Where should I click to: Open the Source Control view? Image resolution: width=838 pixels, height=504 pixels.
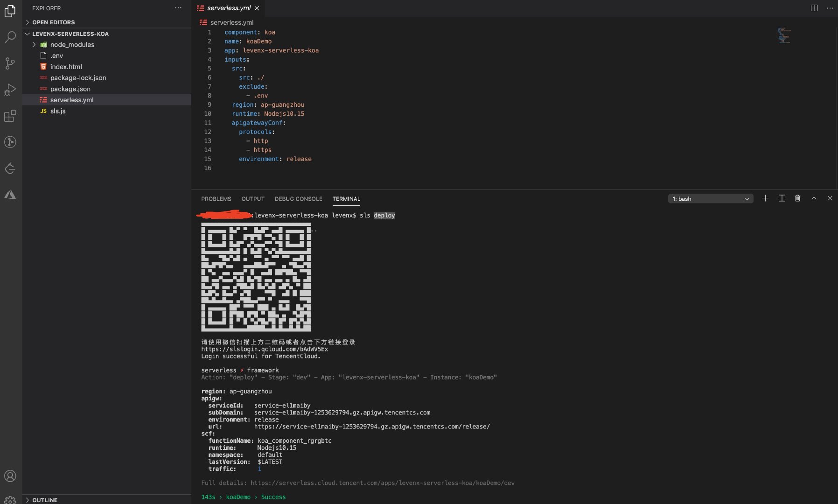pos(10,63)
